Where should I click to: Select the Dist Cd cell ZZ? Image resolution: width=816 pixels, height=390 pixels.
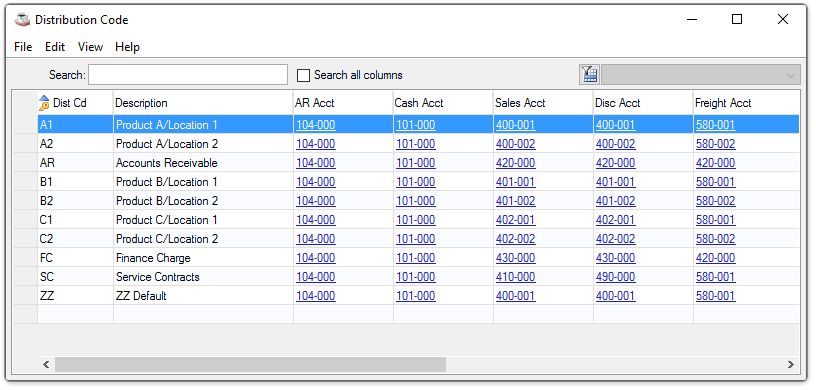[75, 296]
